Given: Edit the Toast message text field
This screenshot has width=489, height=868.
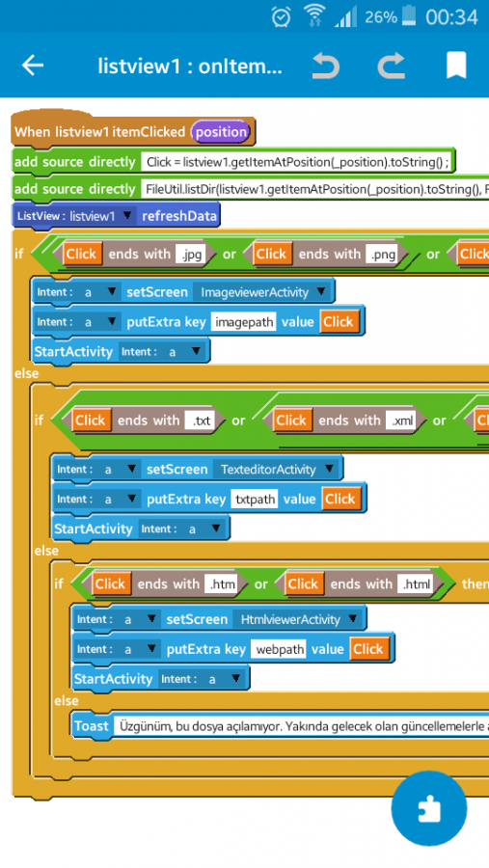Looking at the screenshot, I should click(x=301, y=726).
